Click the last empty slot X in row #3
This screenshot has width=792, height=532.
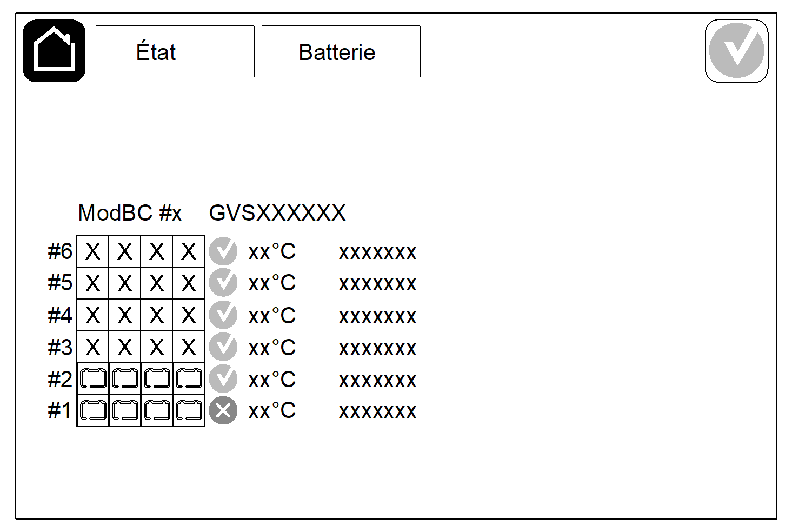(x=189, y=347)
